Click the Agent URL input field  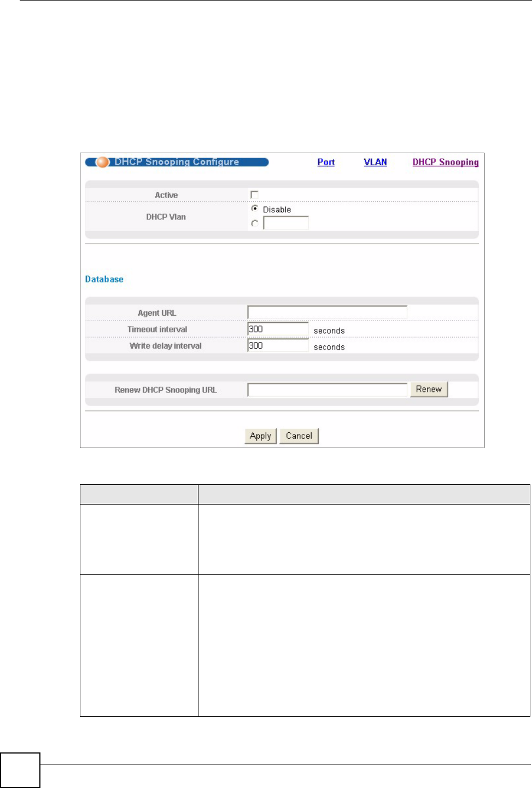328,312
